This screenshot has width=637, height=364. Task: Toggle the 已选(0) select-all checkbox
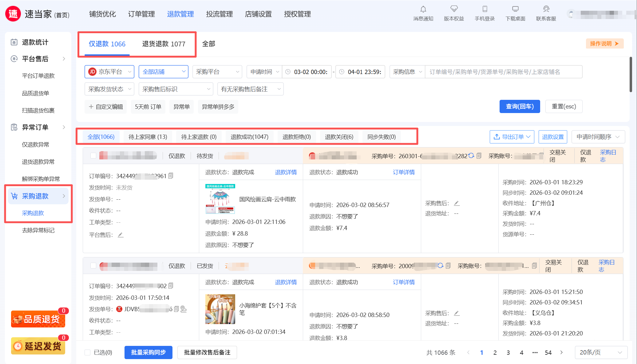click(x=88, y=352)
